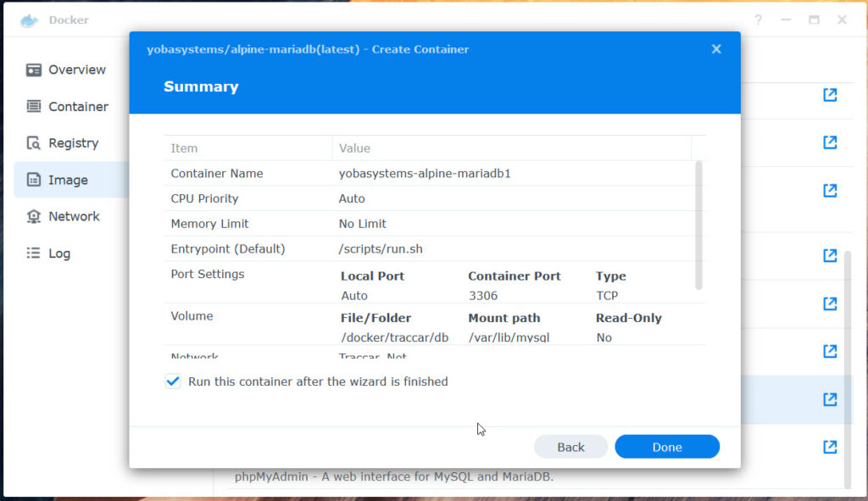868x501 pixels.
Task: Click the Mount path subheader
Action: [504, 318]
